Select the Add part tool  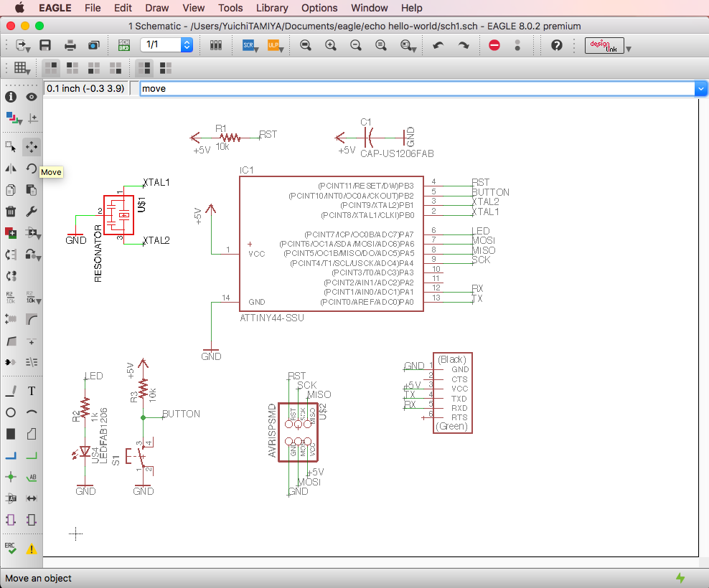coord(11,233)
